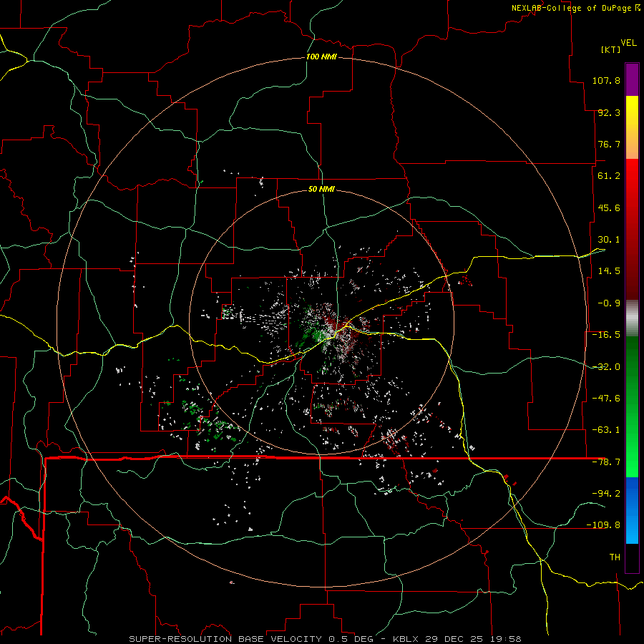Click the purple segment of velocity color bar
The width and height of the screenshot is (644, 644).
click(x=632, y=79)
